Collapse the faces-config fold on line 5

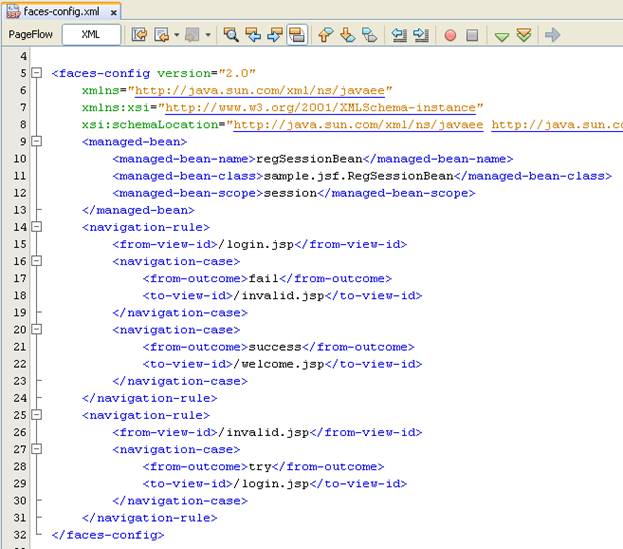[37, 73]
